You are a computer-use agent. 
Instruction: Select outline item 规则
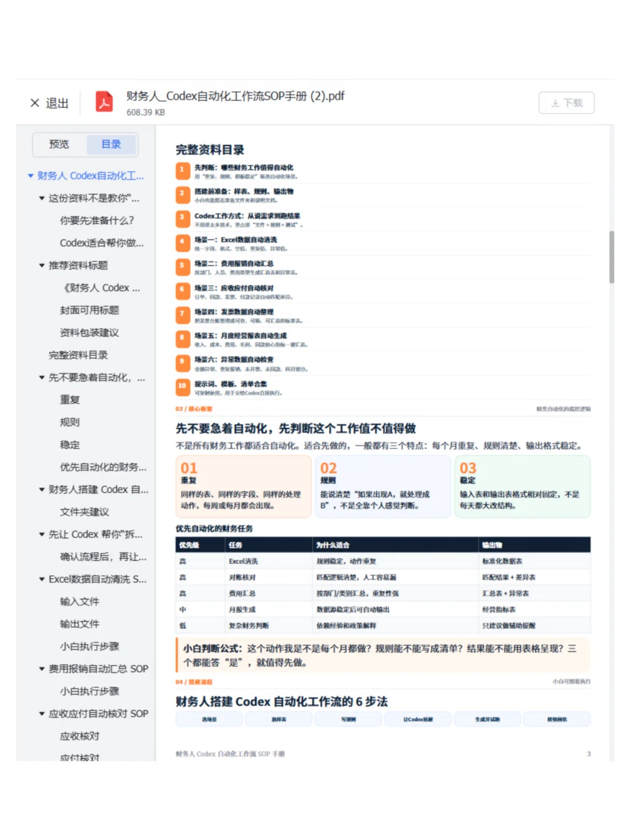pyautogui.click(x=69, y=422)
